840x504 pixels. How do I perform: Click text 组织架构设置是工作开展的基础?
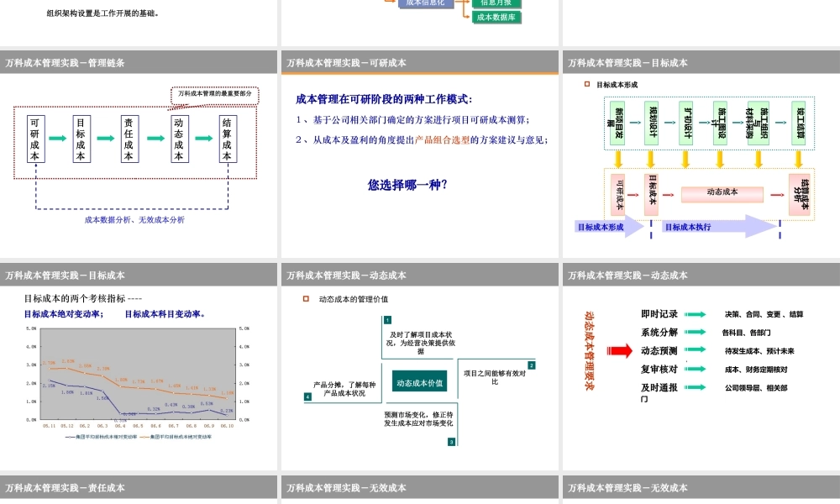(102, 13)
